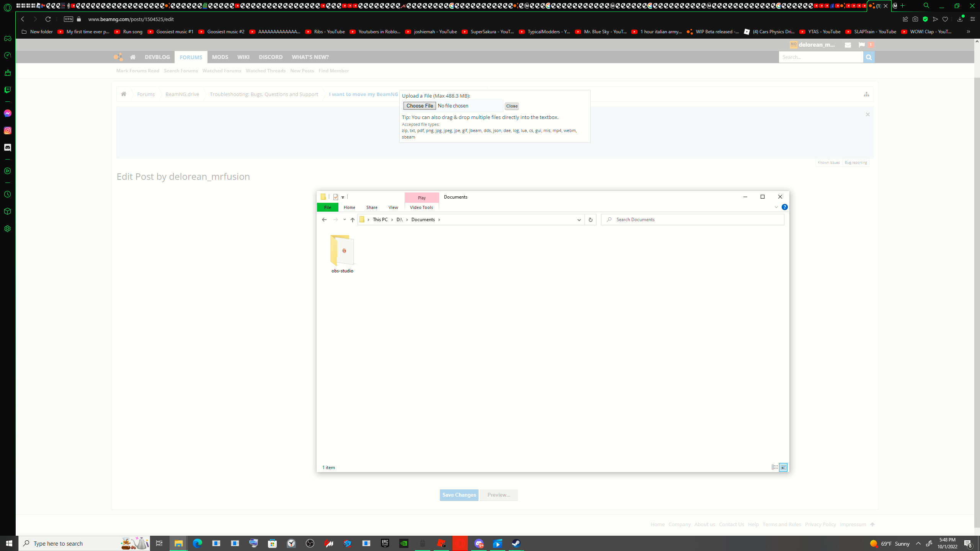Screen dimensions: 980x551
Task: Switch Explorer to details view
Action: pyautogui.click(x=774, y=467)
